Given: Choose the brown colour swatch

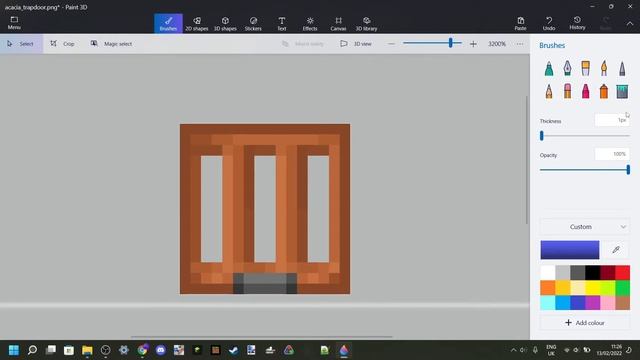Looking at the screenshot, I should coord(622,303).
